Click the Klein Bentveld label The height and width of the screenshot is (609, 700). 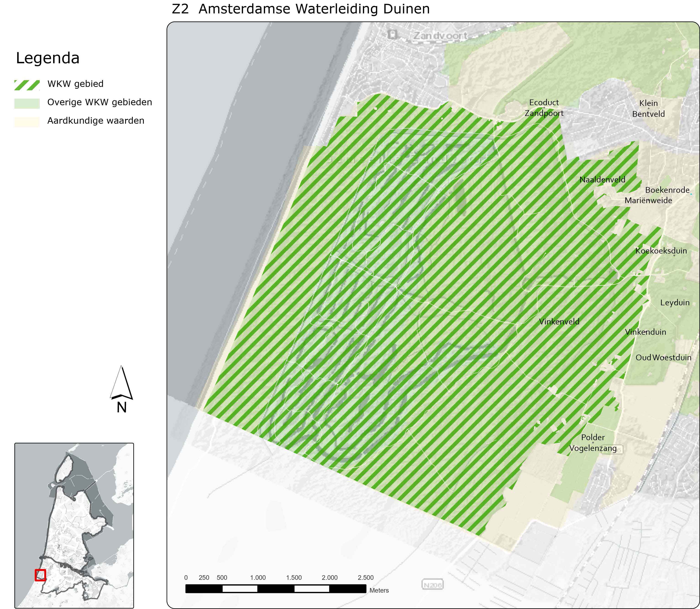(648, 108)
